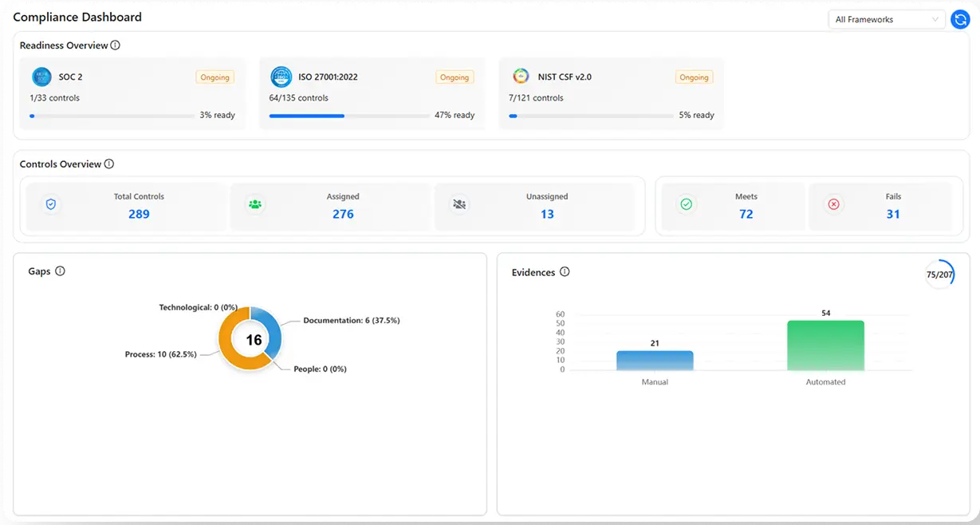The image size is (980, 525).
Task: Click the 75/207 evidence progress circle
Action: tap(939, 274)
